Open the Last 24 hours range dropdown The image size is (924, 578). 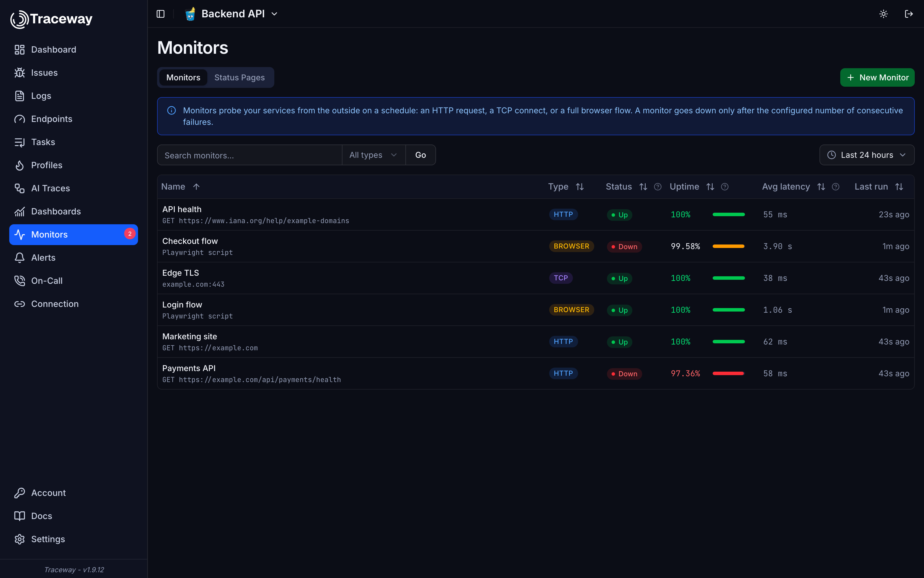[x=867, y=155]
